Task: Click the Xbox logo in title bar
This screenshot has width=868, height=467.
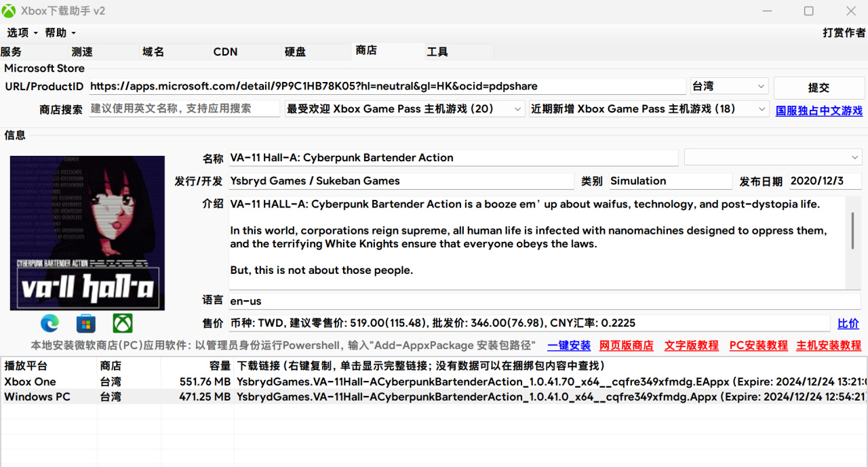Action: pos(9,11)
